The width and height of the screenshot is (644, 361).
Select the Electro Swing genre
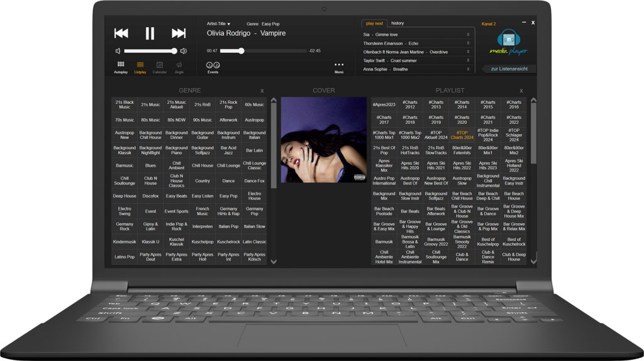pyautogui.click(x=125, y=211)
